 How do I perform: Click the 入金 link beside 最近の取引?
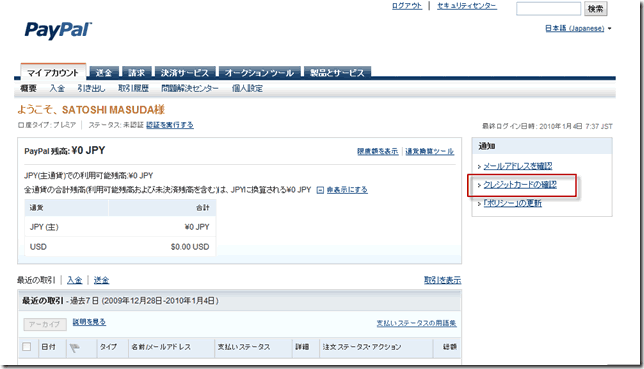coord(74,280)
